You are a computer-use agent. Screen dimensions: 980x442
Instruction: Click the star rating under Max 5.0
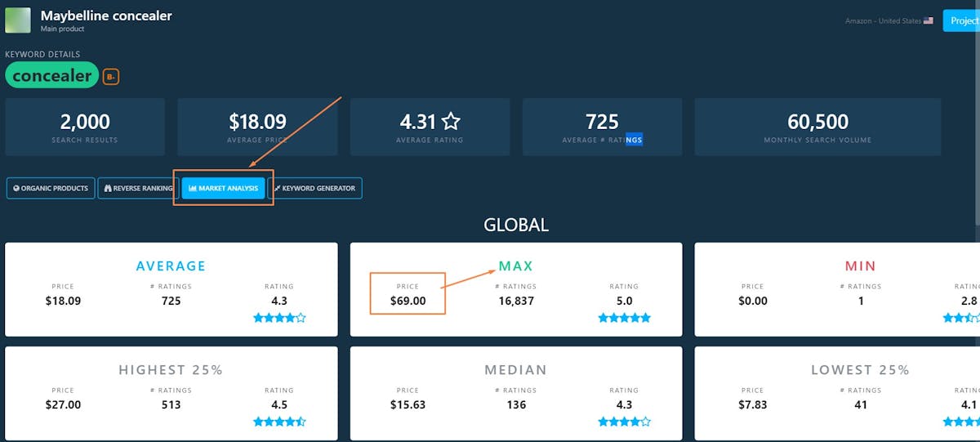[x=625, y=318]
